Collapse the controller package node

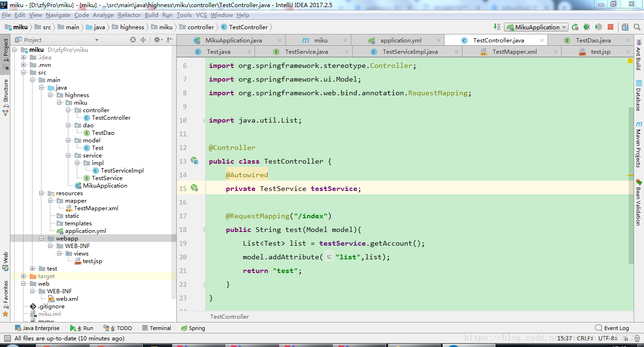pos(69,110)
